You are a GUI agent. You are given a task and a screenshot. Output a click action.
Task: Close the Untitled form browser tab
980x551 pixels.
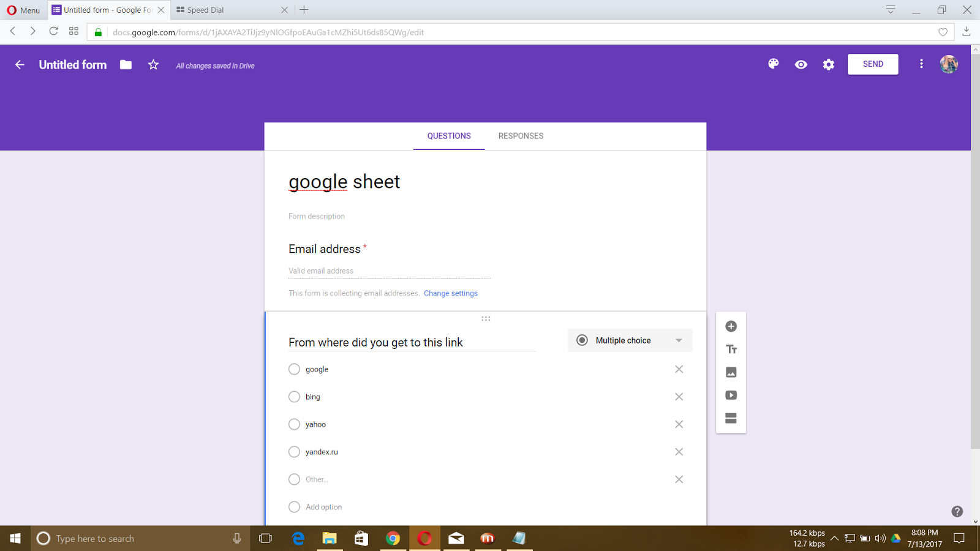tap(161, 10)
